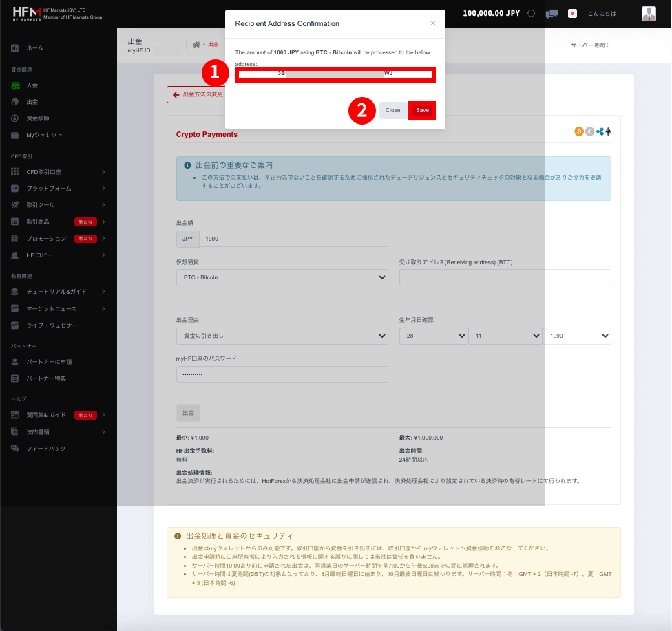Viewport: 672px width, 631px height.
Task: Click the 受け取りアドレス (BTC) input field
Action: click(505, 277)
